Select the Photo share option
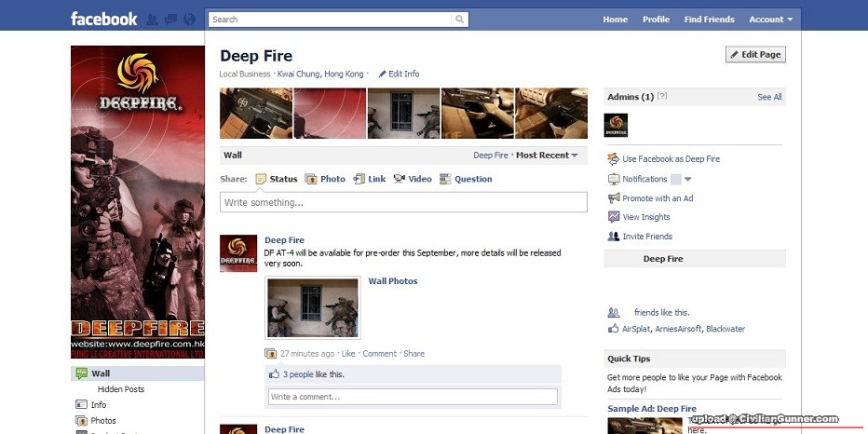 tap(325, 179)
